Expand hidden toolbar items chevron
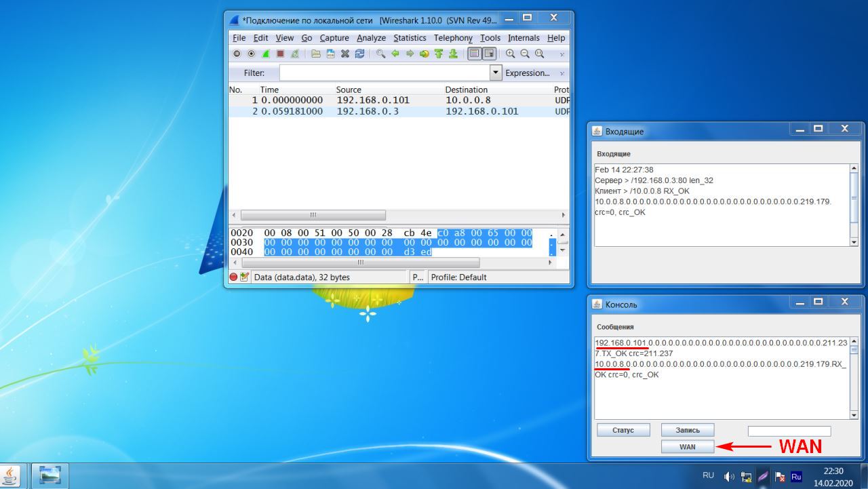 coord(561,54)
